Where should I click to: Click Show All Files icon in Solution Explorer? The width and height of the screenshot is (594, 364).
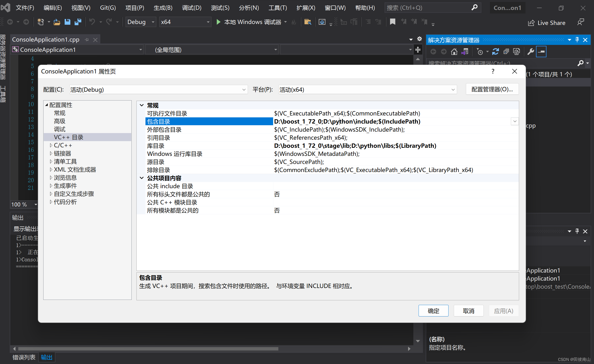coord(517,52)
